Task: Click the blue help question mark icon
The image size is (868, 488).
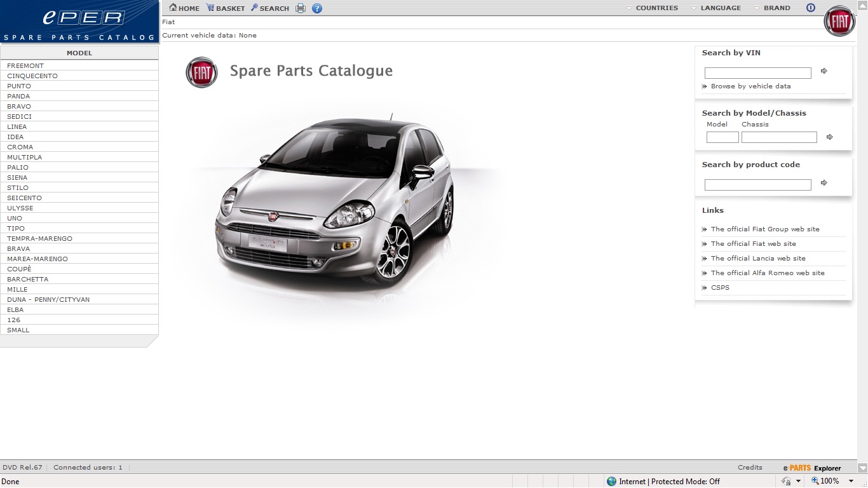Action: pos(317,8)
